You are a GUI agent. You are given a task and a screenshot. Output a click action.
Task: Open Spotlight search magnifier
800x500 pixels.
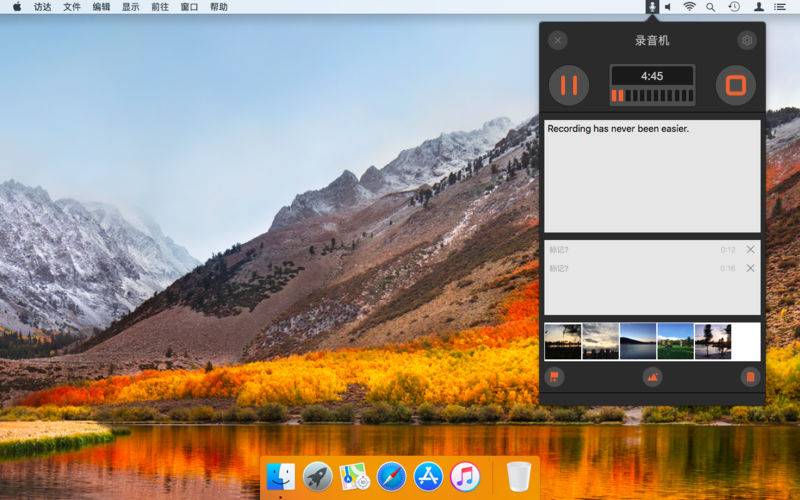pyautogui.click(x=710, y=7)
